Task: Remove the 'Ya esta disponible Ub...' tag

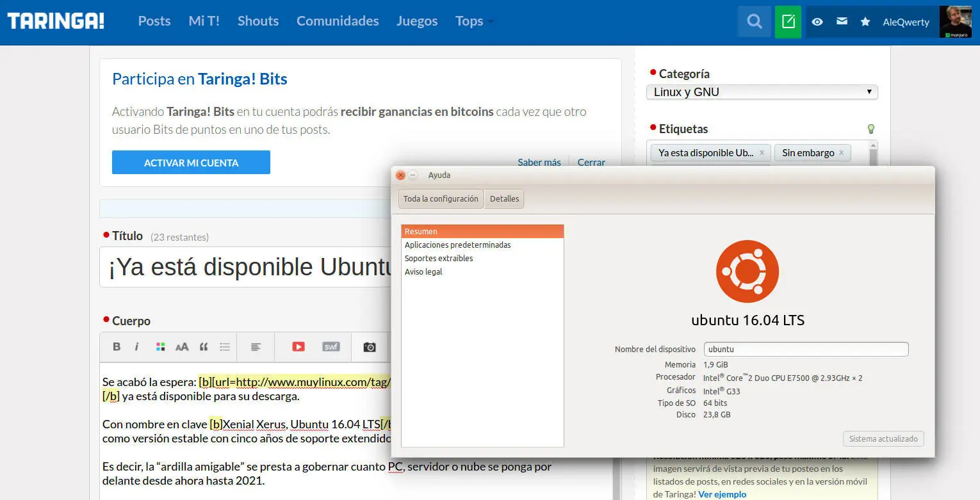Action: 762,152
